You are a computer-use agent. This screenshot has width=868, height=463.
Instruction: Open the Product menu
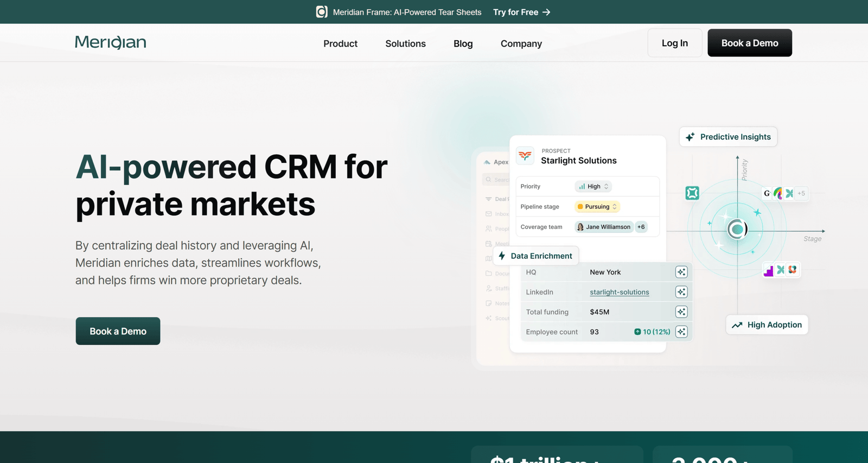tap(340, 43)
